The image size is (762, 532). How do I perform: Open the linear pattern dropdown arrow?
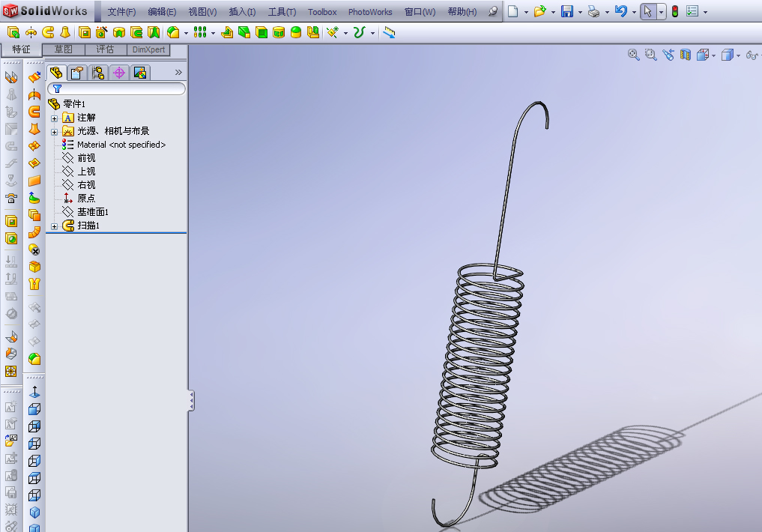coord(213,34)
